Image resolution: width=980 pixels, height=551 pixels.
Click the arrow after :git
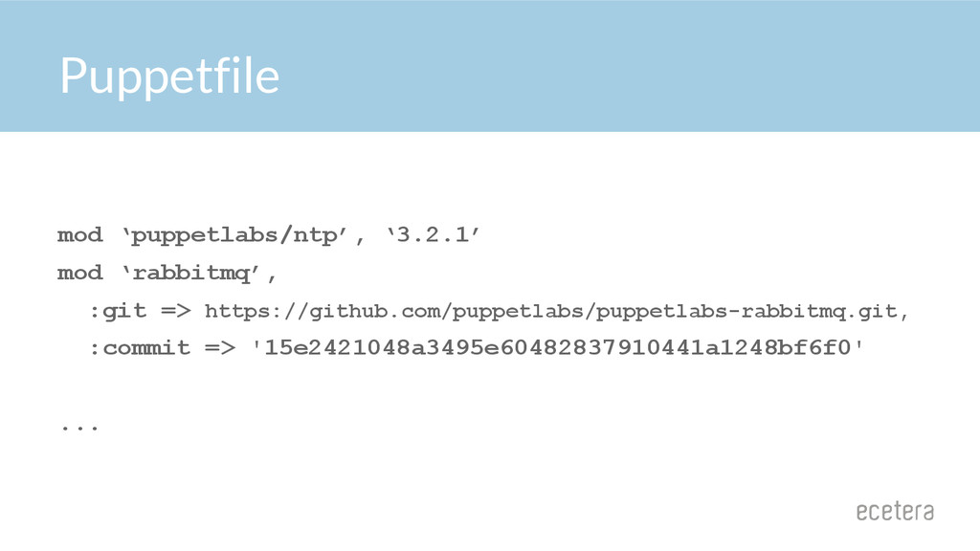tap(176, 311)
